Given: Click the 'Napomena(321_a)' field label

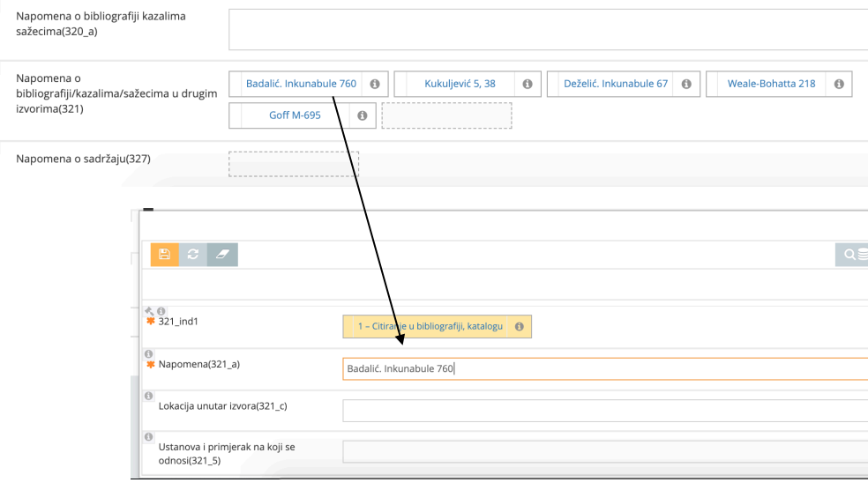Looking at the screenshot, I should 198,364.
